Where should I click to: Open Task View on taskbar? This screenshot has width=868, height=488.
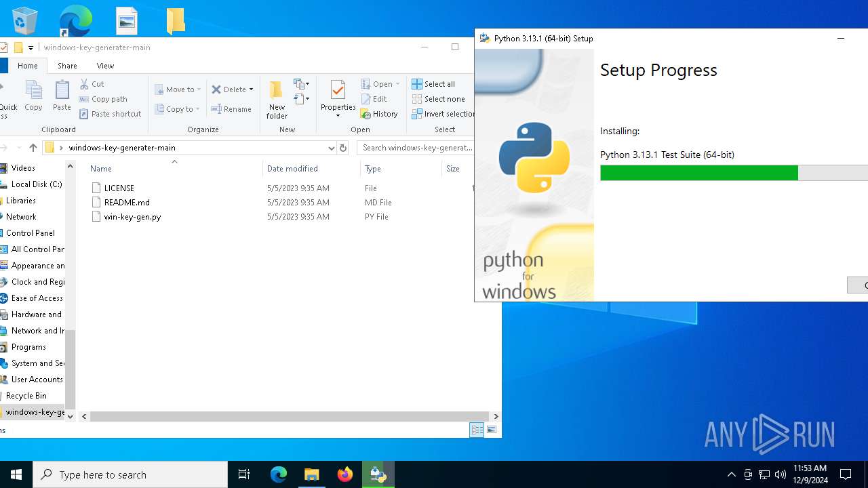click(x=244, y=474)
